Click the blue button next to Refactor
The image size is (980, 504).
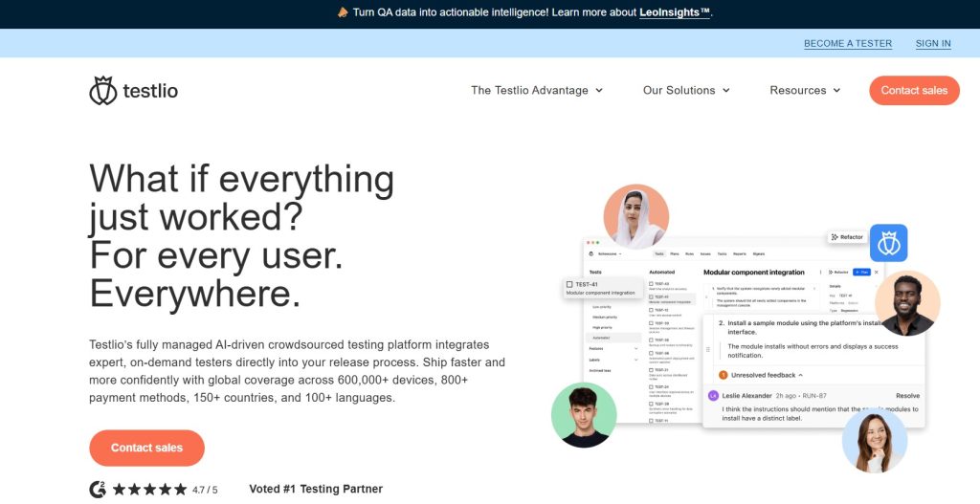pos(862,273)
